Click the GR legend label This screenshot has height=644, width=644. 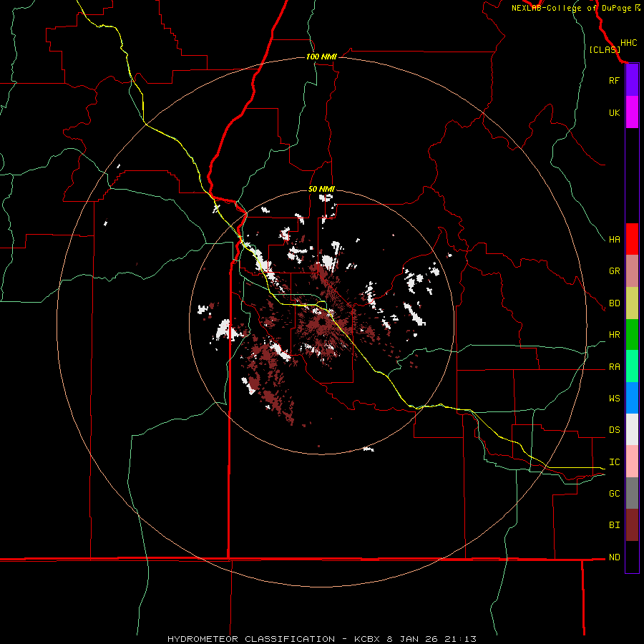tap(614, 271)
